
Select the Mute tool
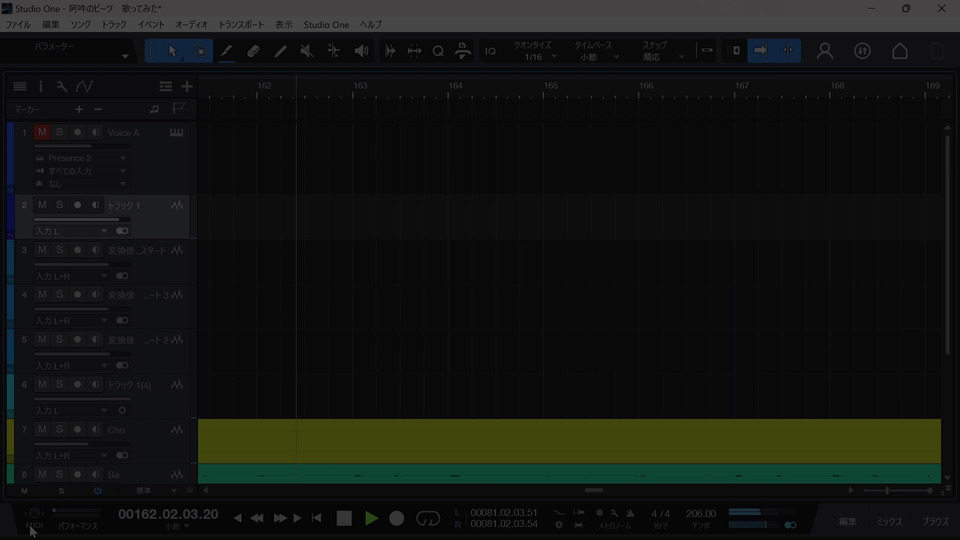[307, 51]
